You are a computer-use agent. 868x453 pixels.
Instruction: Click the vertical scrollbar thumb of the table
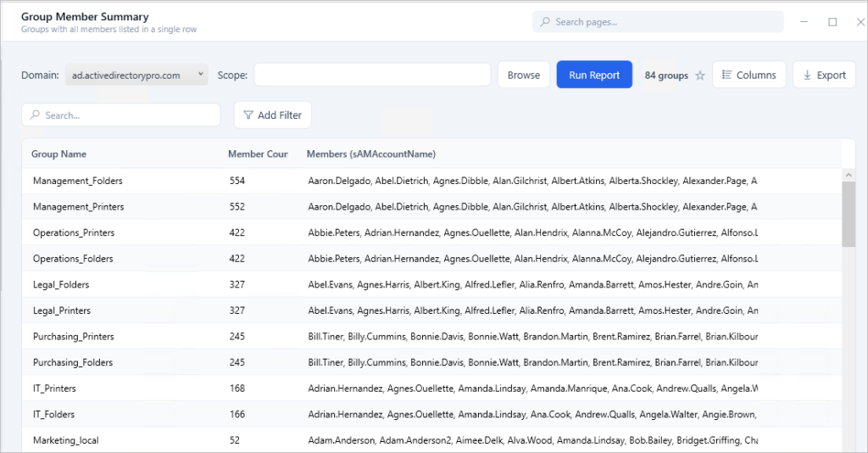pos(848,214)
